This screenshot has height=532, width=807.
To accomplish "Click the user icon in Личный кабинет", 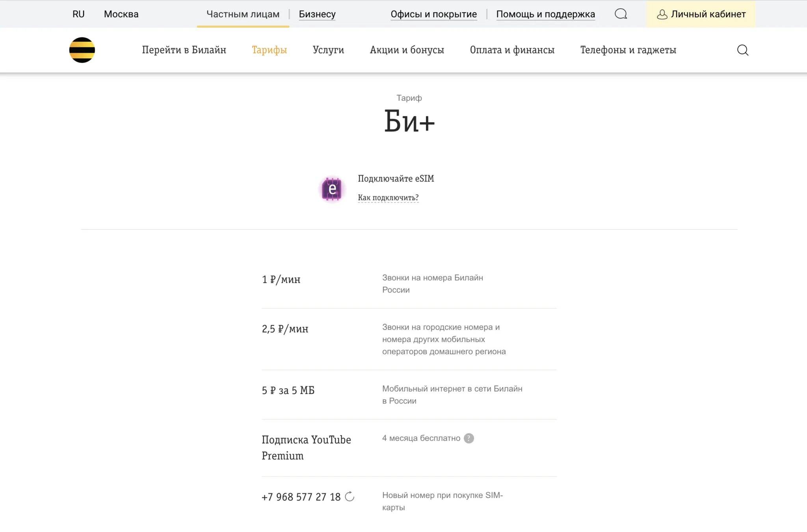I will tap(662, 15).
